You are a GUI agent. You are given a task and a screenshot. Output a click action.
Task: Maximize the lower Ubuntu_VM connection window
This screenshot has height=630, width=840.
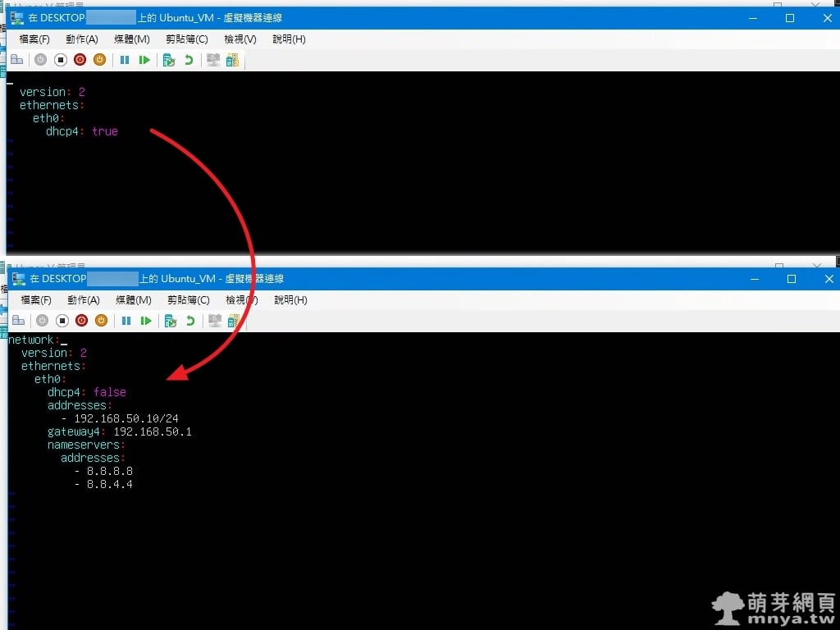(792, 279)
